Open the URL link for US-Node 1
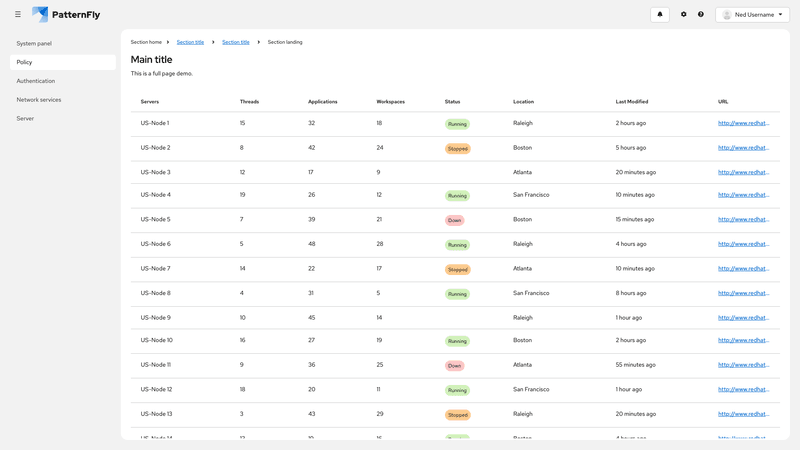Viewport: 800px width, 450px height. 744,123
